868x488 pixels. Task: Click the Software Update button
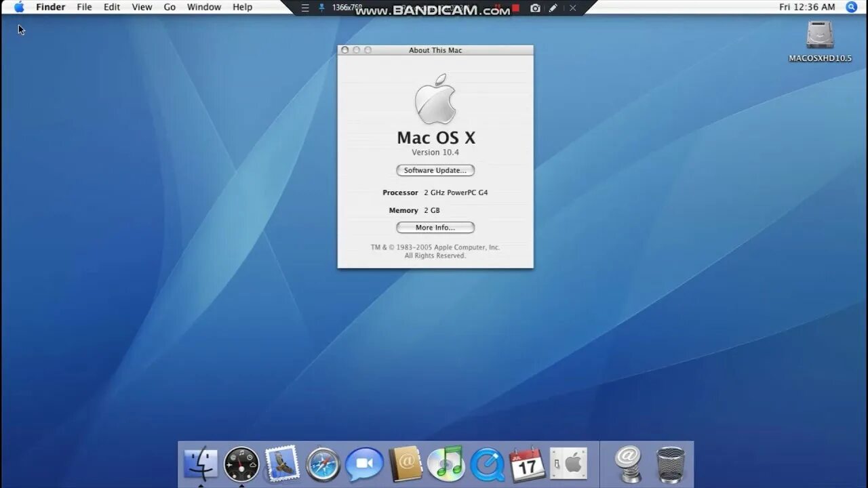click(435, 170)
